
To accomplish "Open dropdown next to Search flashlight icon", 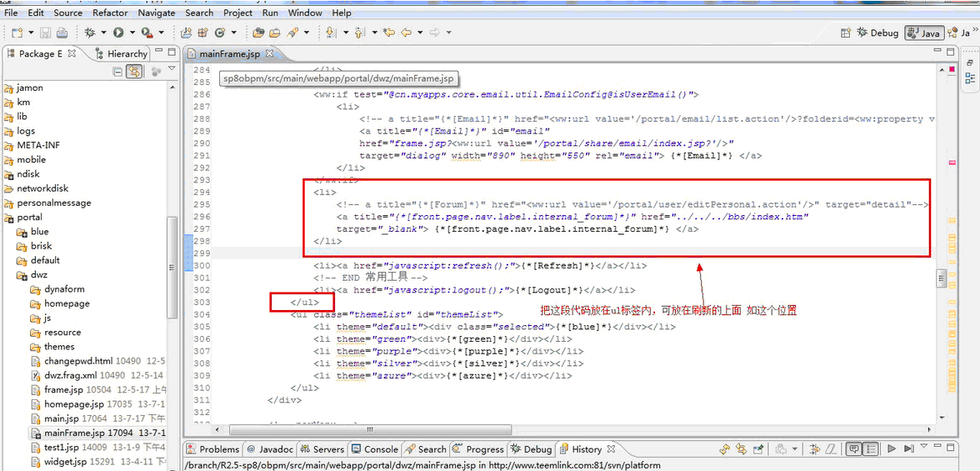I will (307, 33).
